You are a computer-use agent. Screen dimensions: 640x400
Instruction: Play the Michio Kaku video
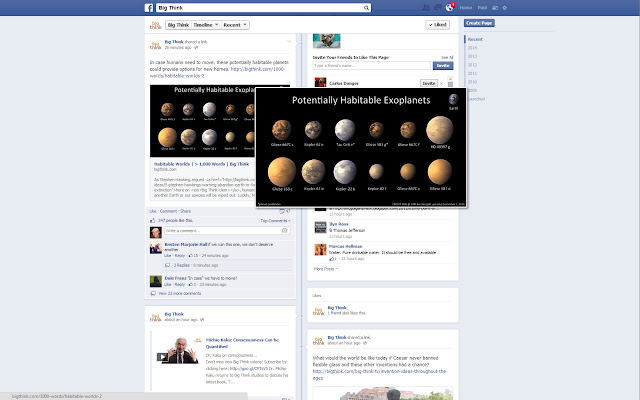pos(162,357)
